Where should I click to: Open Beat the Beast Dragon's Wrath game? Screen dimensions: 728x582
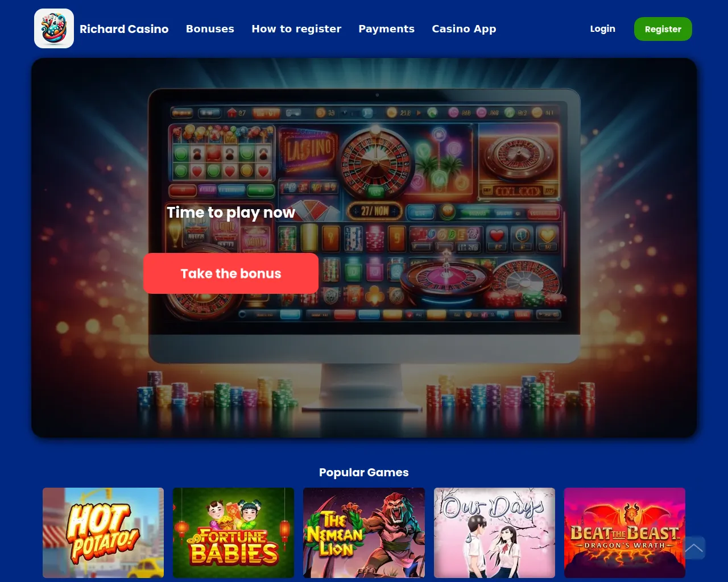(x=624, y=533)
